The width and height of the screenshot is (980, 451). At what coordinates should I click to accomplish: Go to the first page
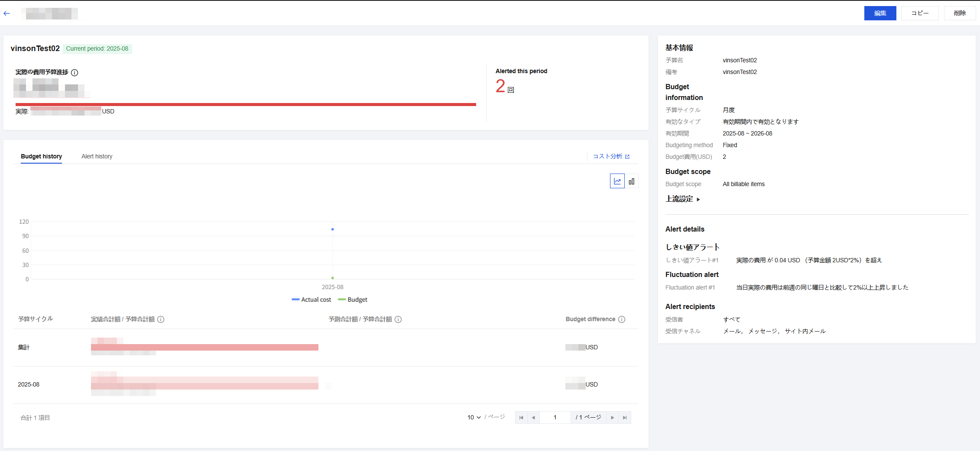pyautogui.click(x=521, y=418)
